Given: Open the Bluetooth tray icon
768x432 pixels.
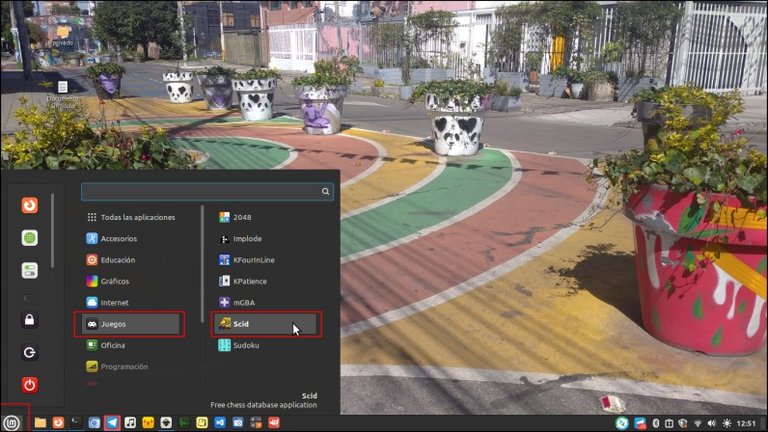Looking at the screenshot, I should pyautogui.click(x=655, y=423).
